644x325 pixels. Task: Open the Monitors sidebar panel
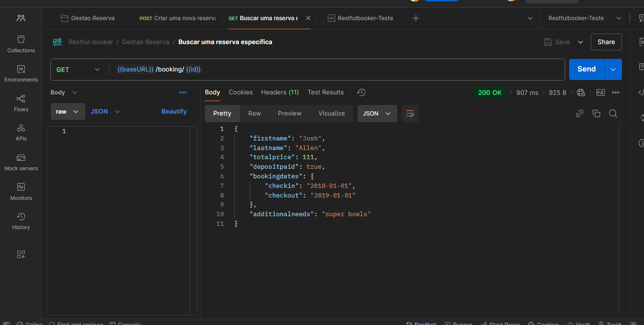21,192
